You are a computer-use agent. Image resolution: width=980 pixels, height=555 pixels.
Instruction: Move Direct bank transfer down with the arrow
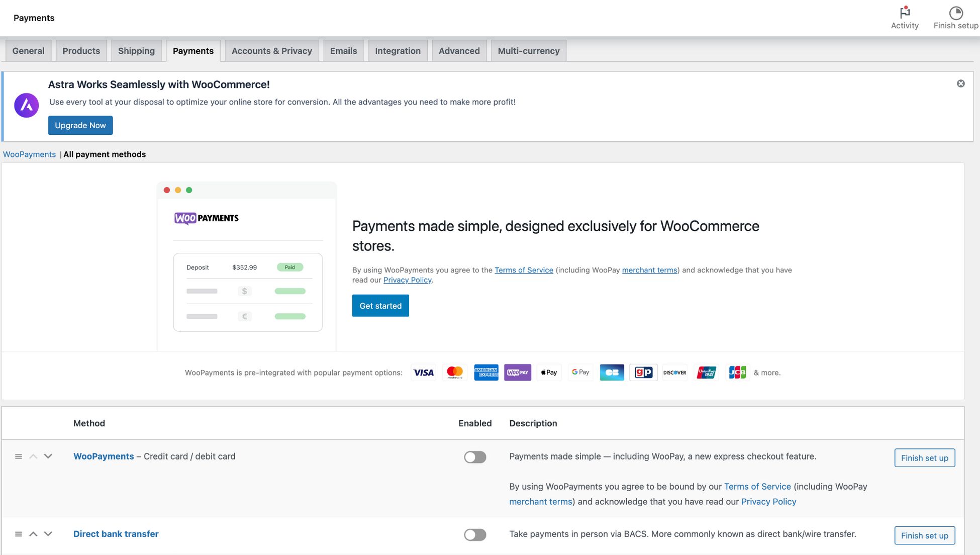(x=48, y=534)
